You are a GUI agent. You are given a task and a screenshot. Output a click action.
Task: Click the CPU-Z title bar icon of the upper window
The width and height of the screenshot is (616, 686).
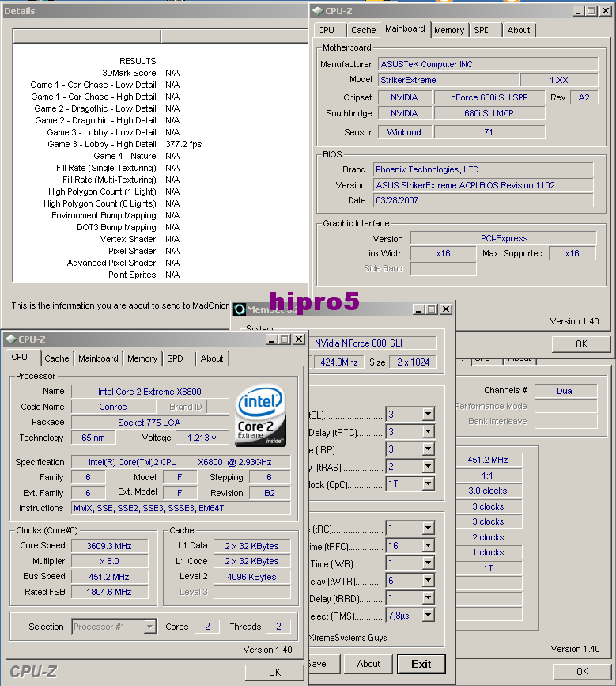(x=318, y=11)
